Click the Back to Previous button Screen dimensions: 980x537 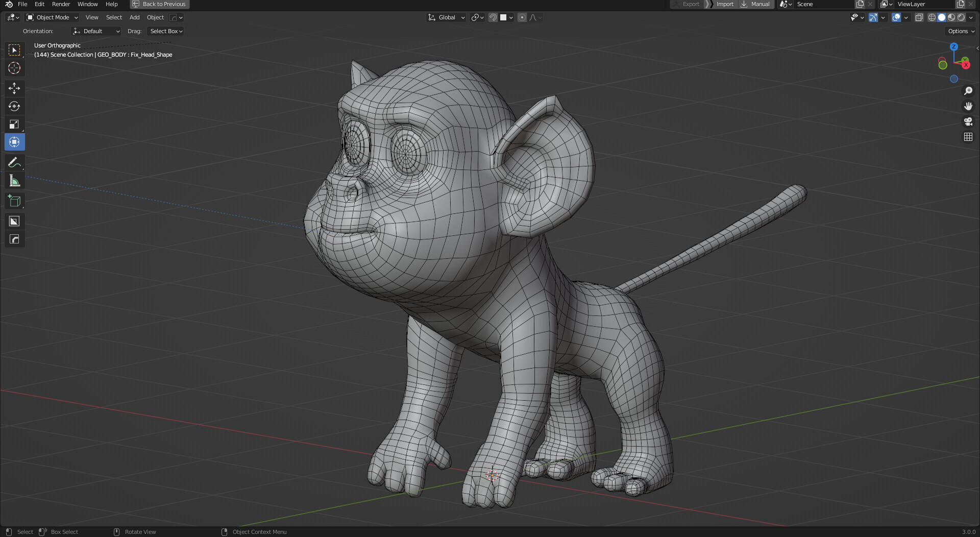point(159,4)
